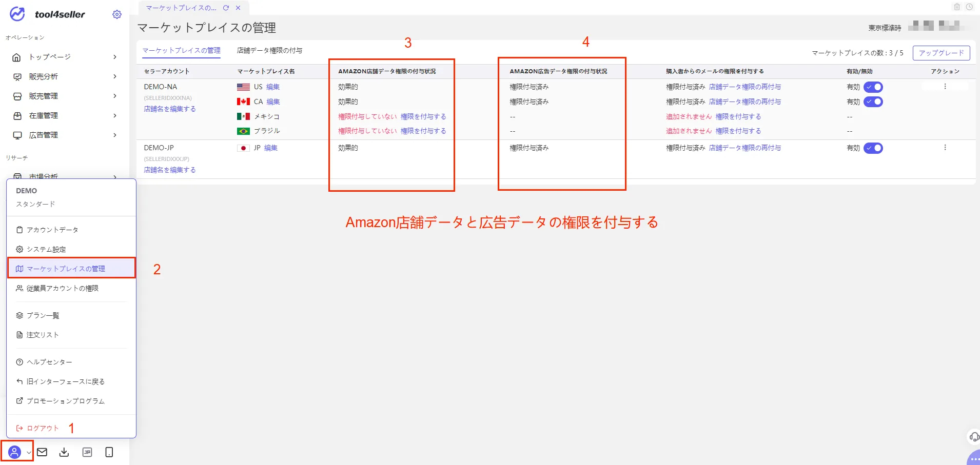The height and width of the screenshot is (465, 980).
Task: Click 店舗名を編集する under DEMO-JP
Action: tap(170, 170)
